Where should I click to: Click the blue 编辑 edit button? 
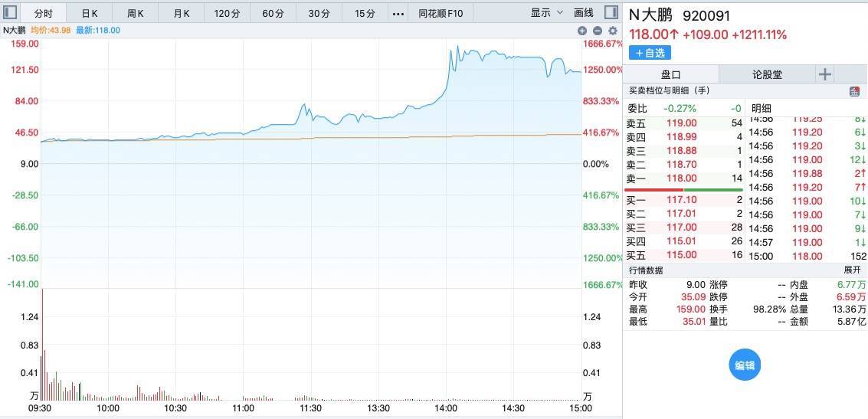pos(745,365)
